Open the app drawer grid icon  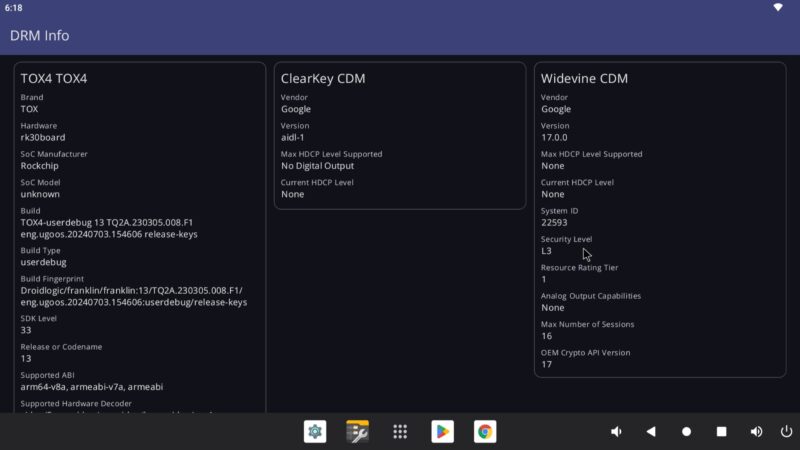tap(400, 431)
